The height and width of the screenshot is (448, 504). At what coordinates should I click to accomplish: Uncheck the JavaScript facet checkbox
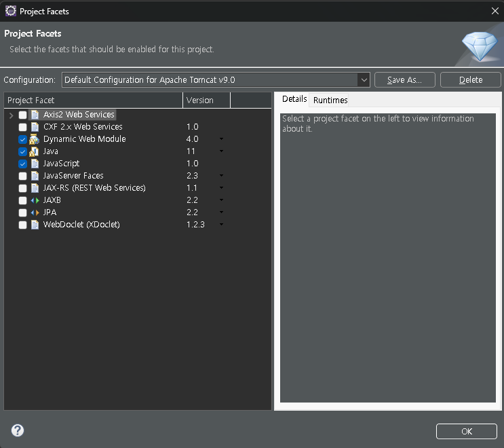coord(22,164)
